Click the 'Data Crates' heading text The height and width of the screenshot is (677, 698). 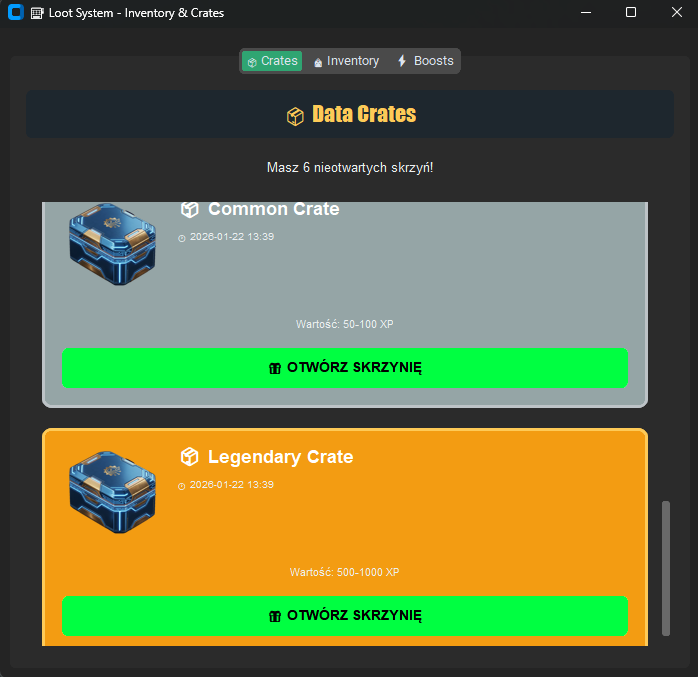364,114
